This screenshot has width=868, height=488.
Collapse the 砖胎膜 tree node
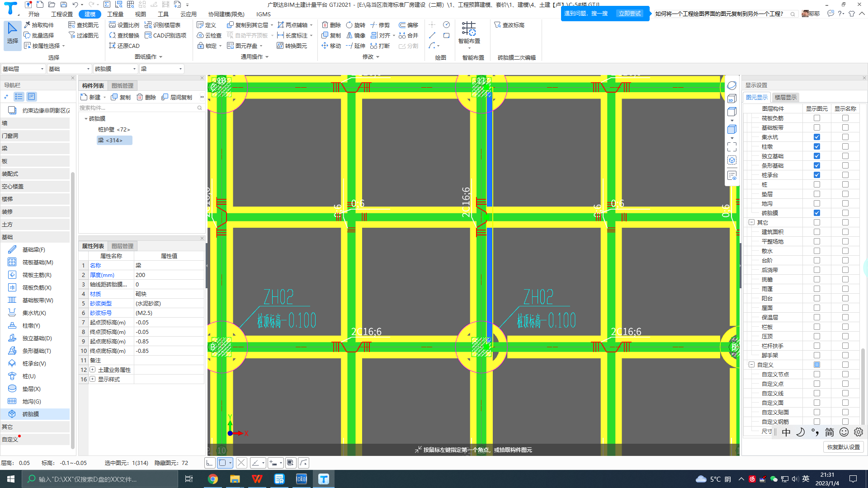tap(86, 119)
